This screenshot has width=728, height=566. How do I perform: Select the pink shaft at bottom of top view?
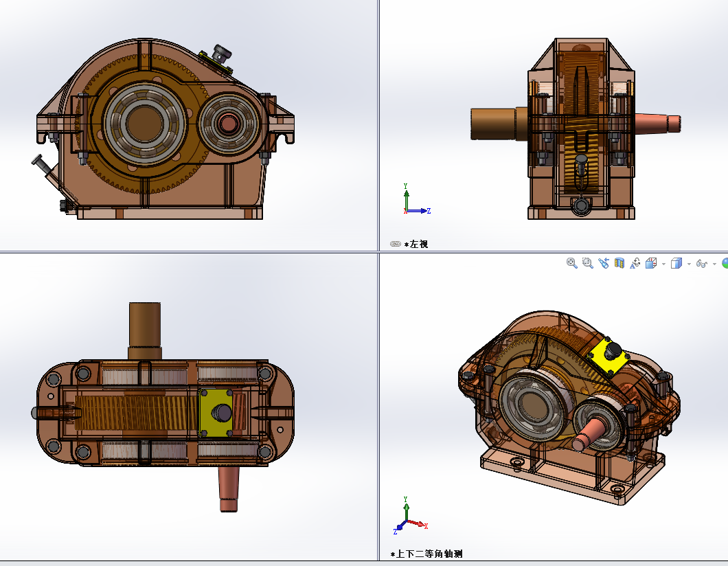point(229,489)
